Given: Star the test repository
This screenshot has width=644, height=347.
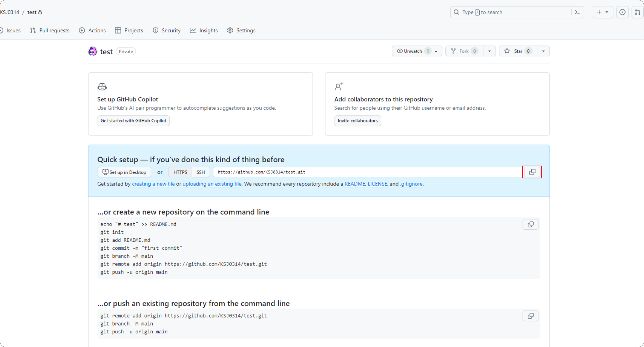Looking at the screenshot, I should tap(518, 51).
